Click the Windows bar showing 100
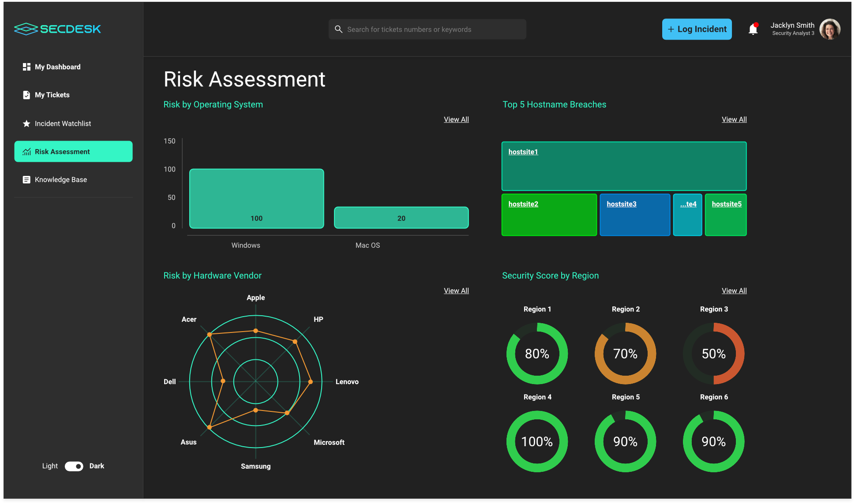 click(x=256, y=198)
